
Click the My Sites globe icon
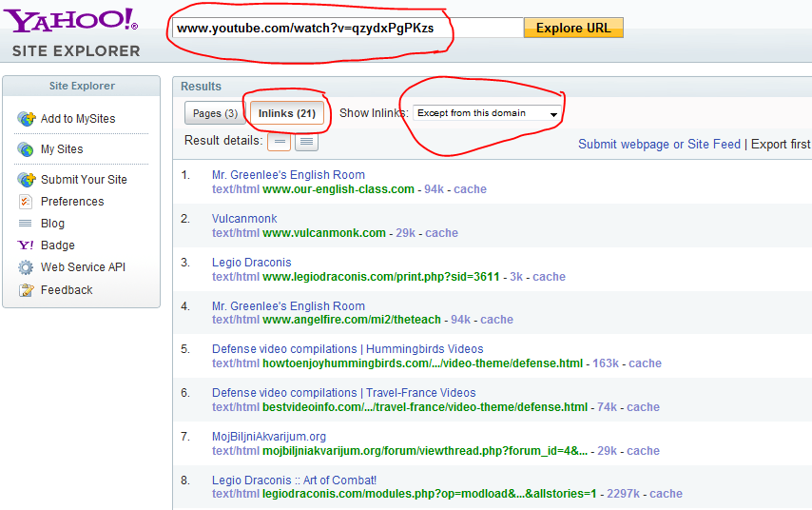click(26, 149)
